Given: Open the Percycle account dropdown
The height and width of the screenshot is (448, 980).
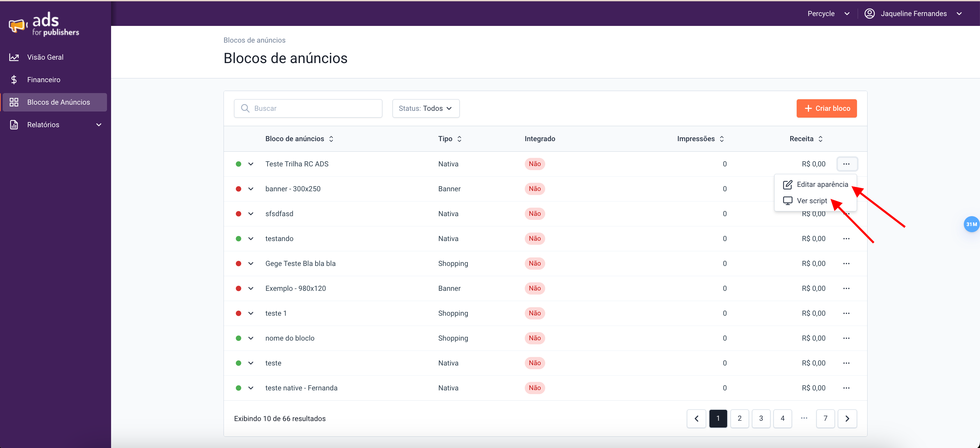Looking at the screenshot, I should click(828, 14).
